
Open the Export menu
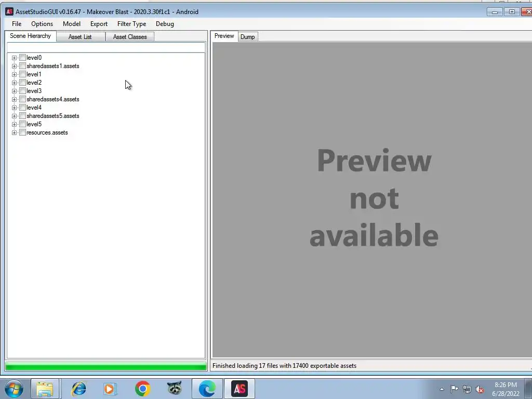click(99, 24)
